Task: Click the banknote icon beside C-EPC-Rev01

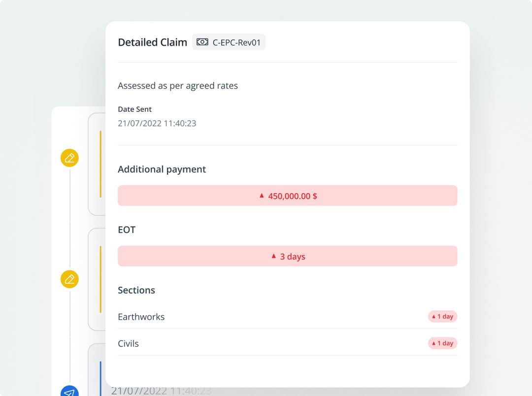Action: [x=202, y=42]
